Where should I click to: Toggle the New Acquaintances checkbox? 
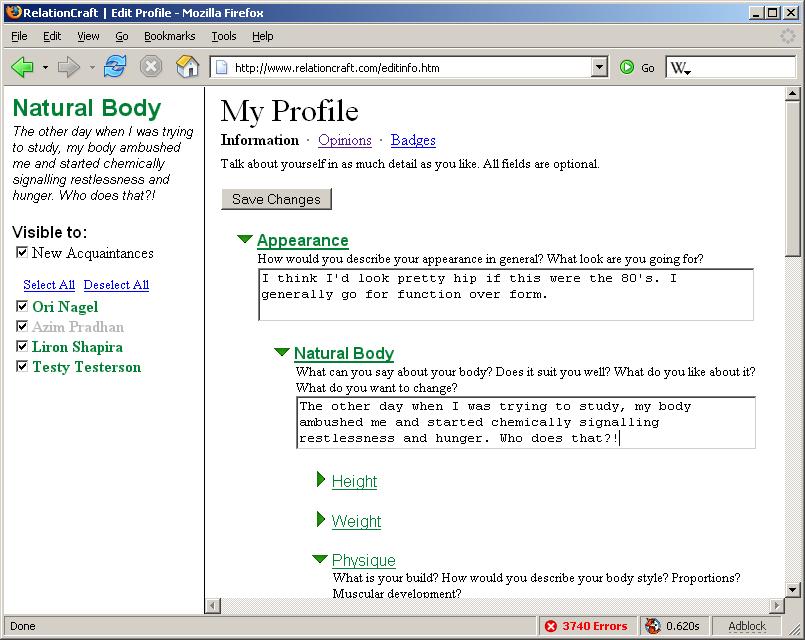click(x=22, y=252)
